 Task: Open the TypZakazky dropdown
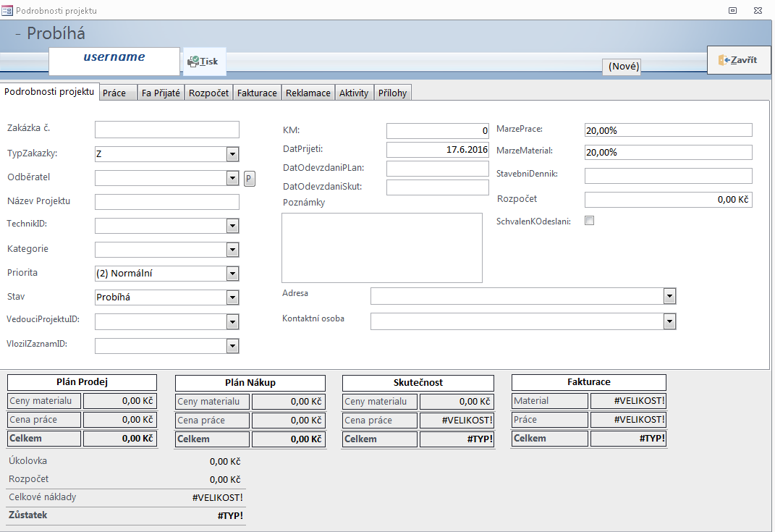tap(232, 153)
